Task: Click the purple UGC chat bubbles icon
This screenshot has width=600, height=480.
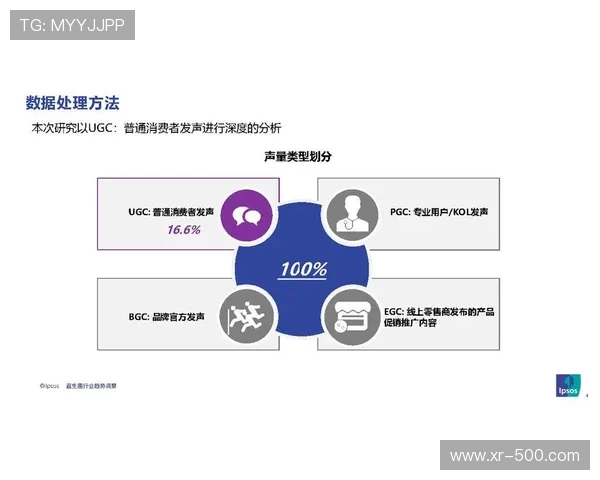Action: pyautogui.click(x=246, y=216)
